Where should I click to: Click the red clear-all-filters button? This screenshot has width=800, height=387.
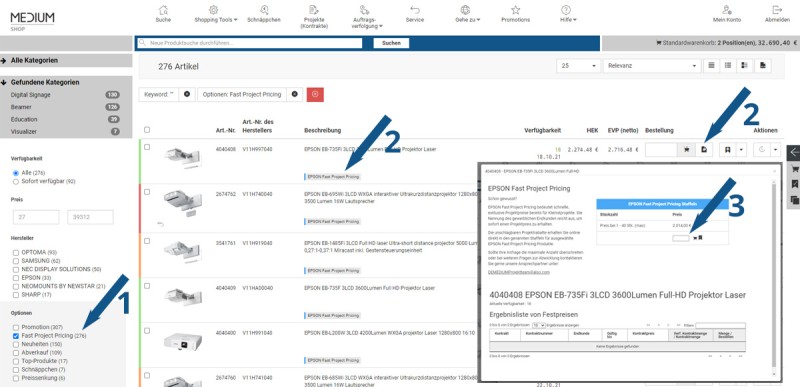pos(315,94)
